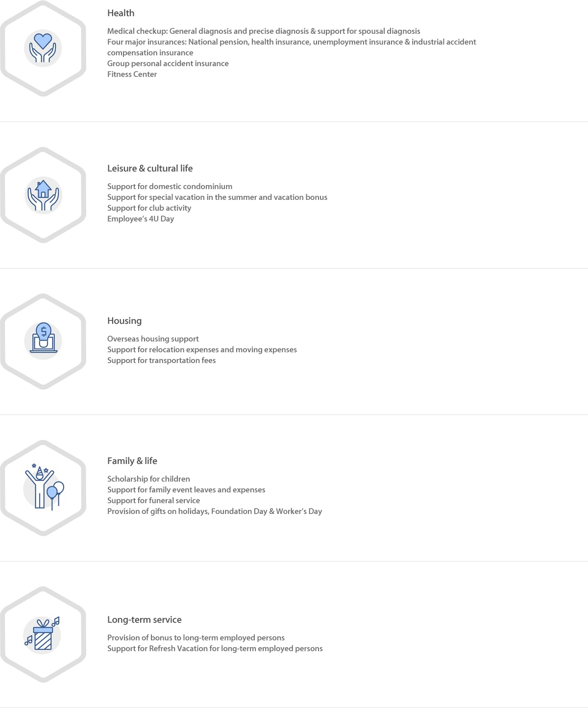
Task: Select the Long-term service heading
Action: 145,620
